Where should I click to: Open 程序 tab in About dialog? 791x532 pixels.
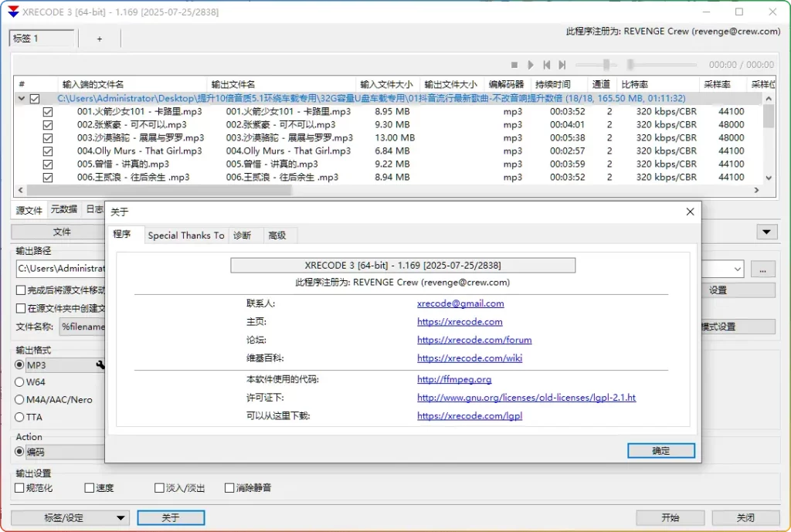[121, 234]
